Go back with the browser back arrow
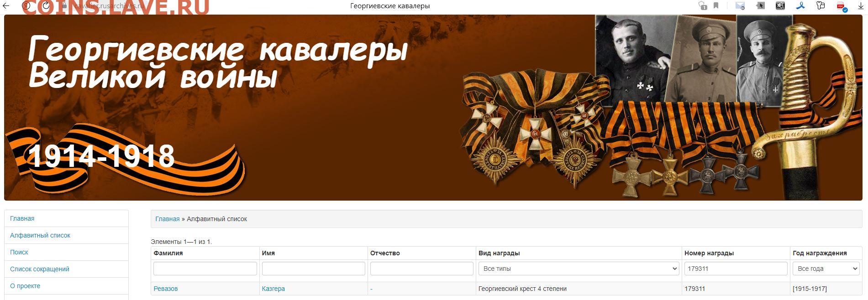 click(5, 6)
